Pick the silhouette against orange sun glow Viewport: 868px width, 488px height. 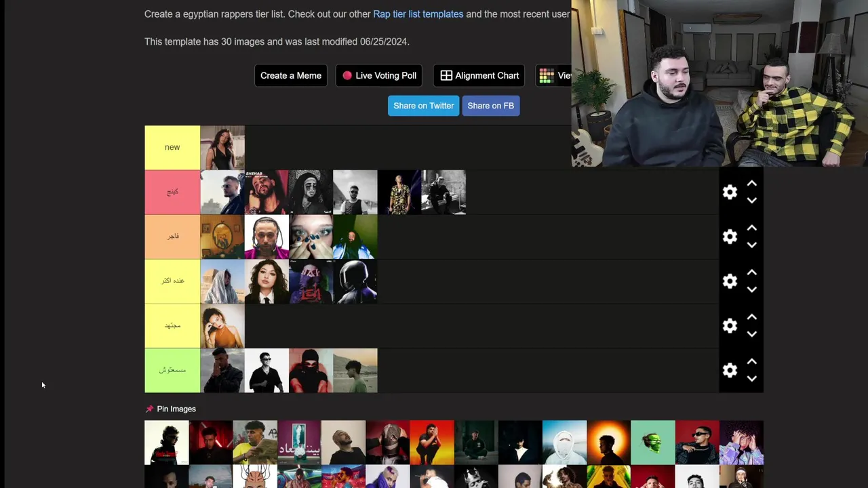point(608,443)
